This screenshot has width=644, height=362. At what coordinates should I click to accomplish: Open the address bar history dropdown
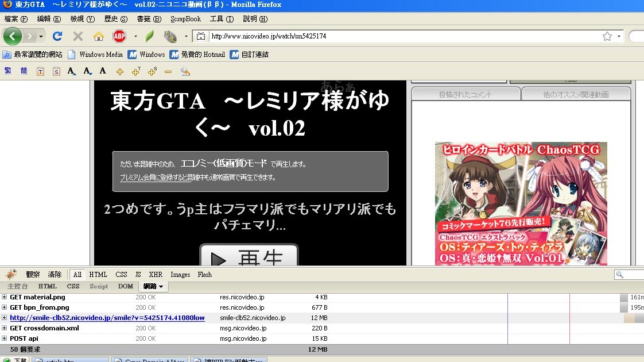619,36
